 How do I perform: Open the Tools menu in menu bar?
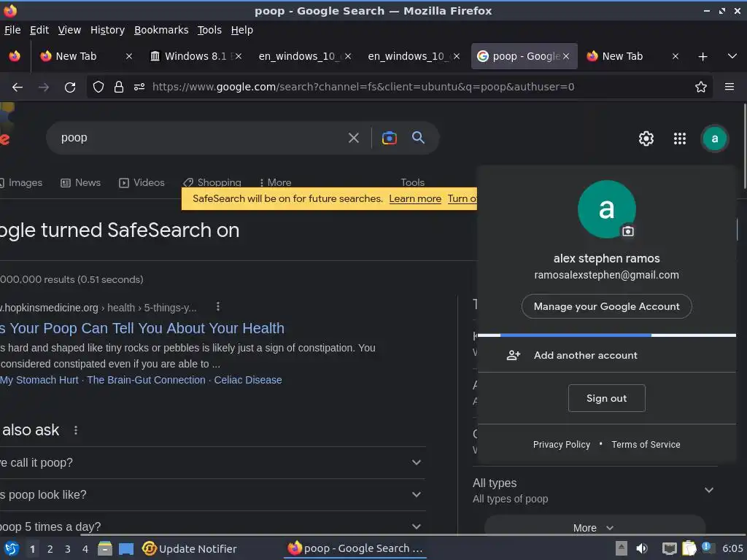pos(209,30)
